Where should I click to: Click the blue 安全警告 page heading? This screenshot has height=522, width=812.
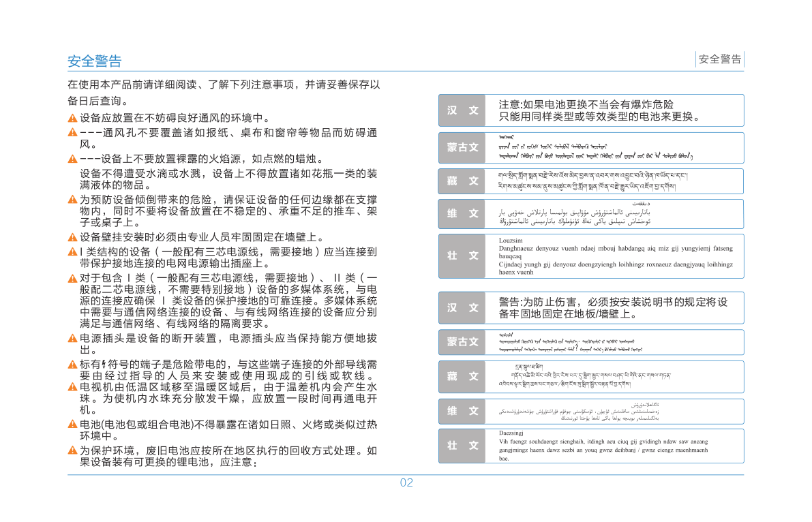[95, 61]
